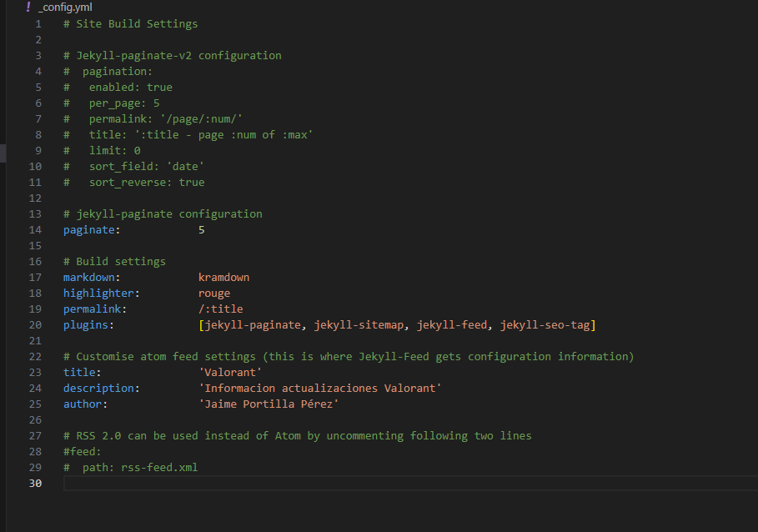Click the rouge value on line 18
This screenshot has width=758, height=532.
(x=213, y=293)
